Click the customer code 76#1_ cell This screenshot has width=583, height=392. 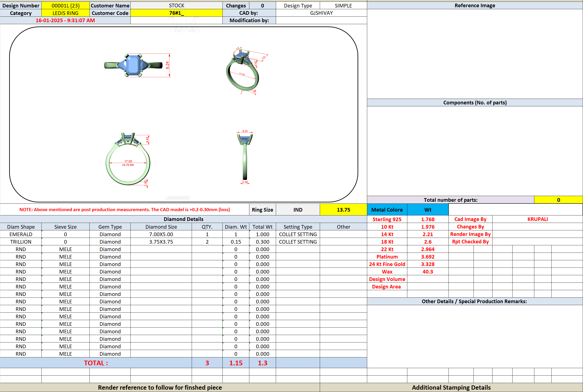tap(176, 13)
